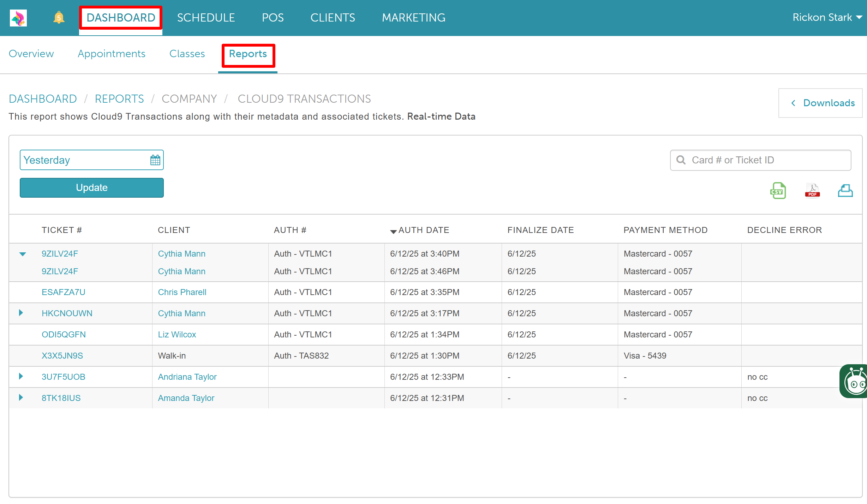
Task: Click the app logo icon
Action: (x=18, y=18)
